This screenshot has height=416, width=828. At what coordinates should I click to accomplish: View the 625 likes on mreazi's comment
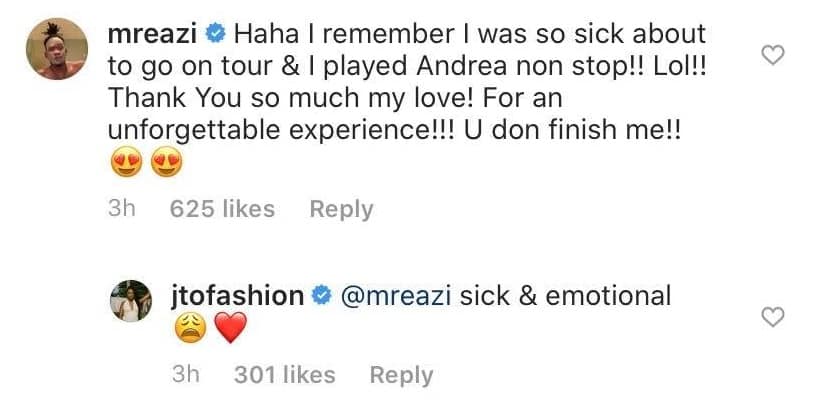tap(222, 209)
